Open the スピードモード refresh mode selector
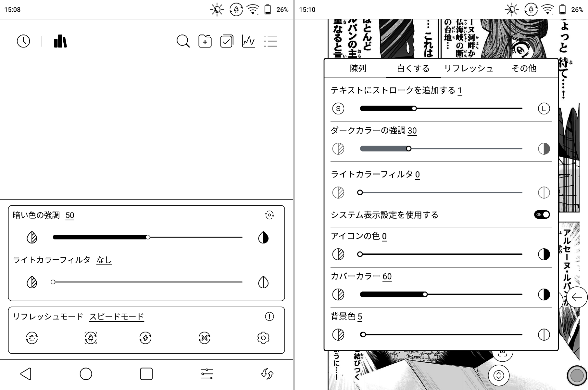This screenshot has width=588, height=390. (117, 316)
